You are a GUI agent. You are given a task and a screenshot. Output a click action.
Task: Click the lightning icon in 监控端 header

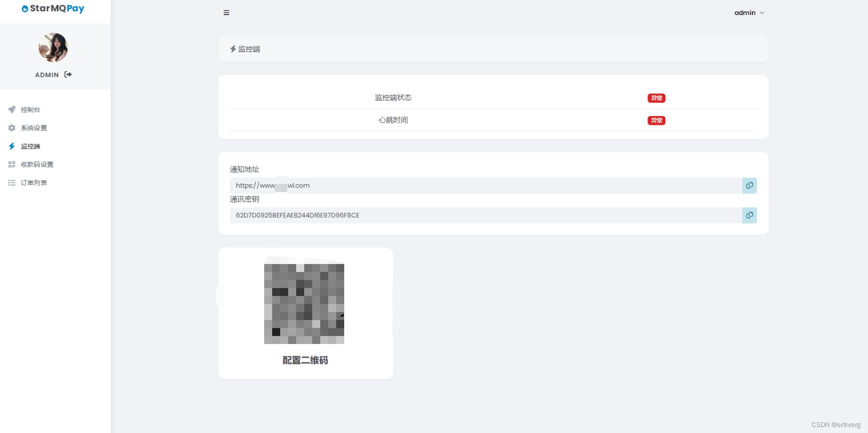coord(233,49)
